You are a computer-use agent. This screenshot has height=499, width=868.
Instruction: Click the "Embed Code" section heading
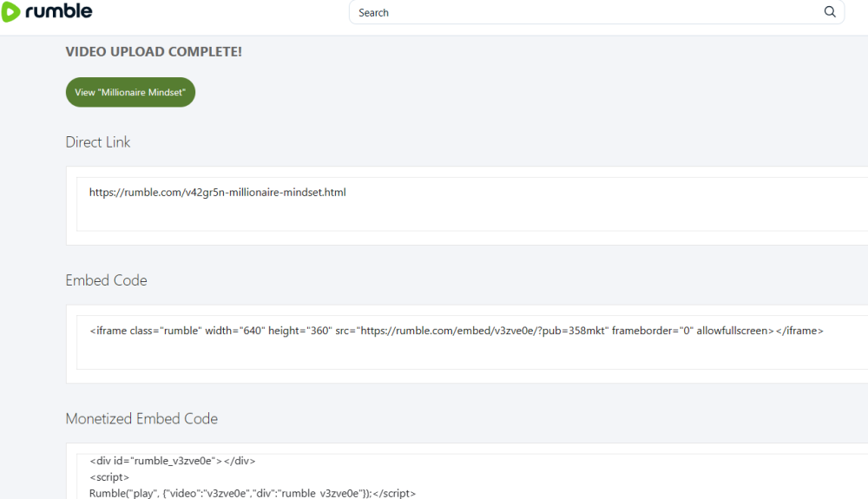(x=106, y=280)
